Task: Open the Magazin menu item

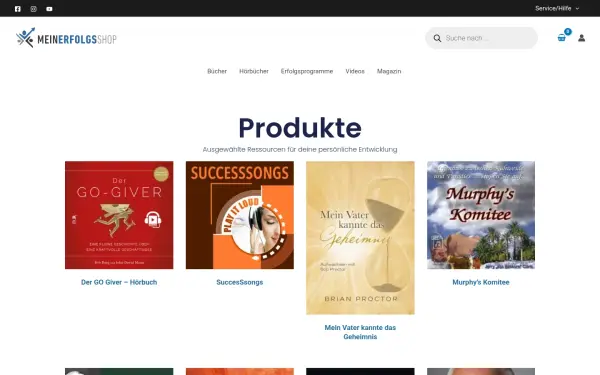Action: coord(389,71)
